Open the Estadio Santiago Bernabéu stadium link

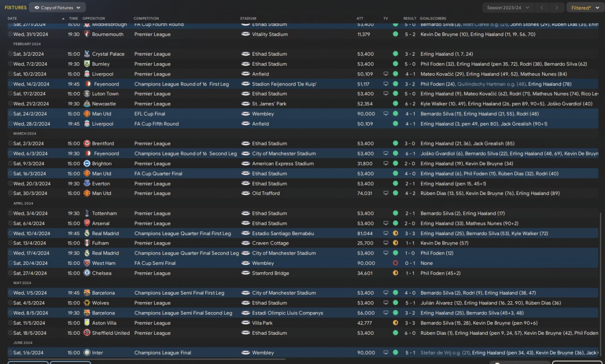point(284,233)
